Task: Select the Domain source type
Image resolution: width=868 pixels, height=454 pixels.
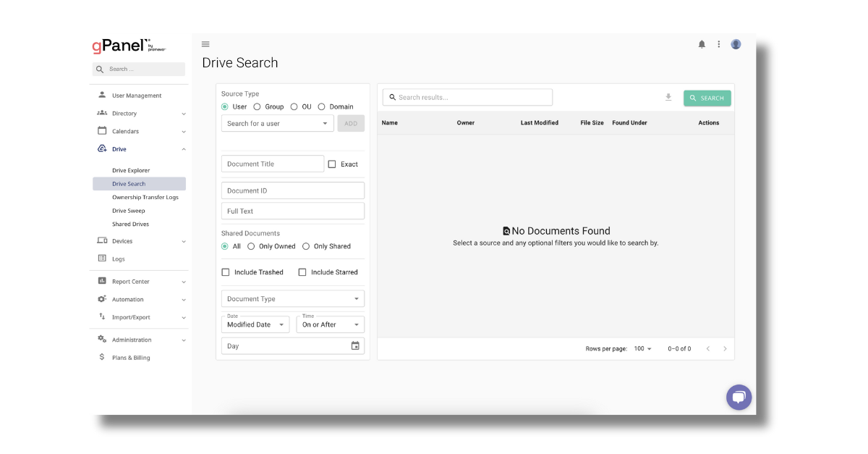Action: tap(320, 106)
